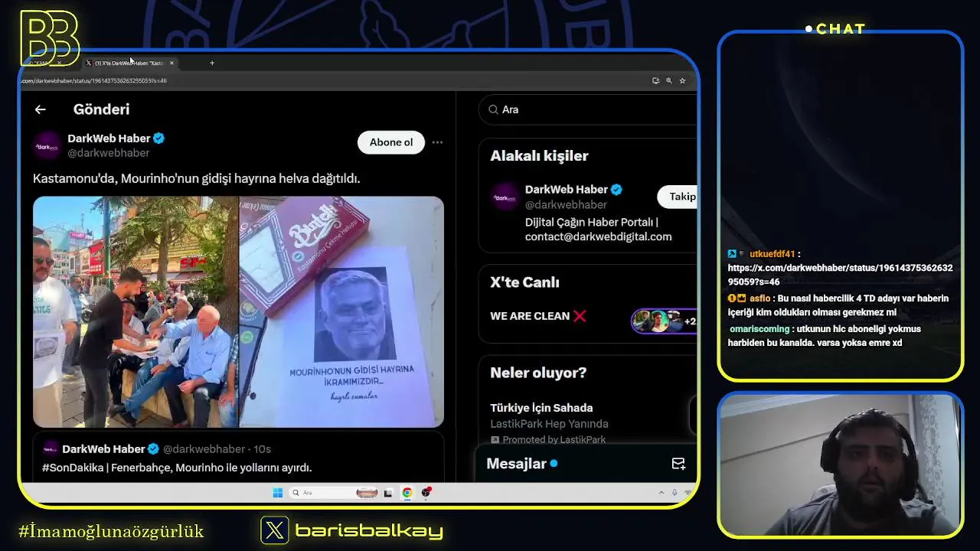This screenshot has width=980, height=551.
Task: Click the @darkwebhaber handle under the post author
Action: tap(108, 153)
